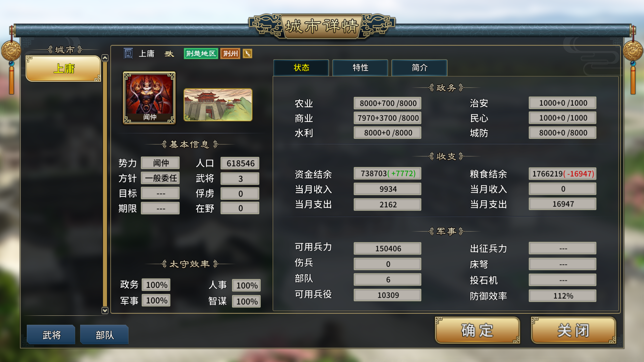Click the city list scroll up arrow
This screenshot has height=362, width=644.
pos(105,58)
